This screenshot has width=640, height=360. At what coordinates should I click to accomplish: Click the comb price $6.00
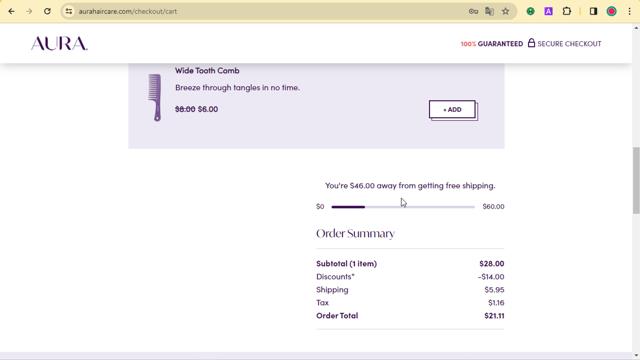(208, 109)
